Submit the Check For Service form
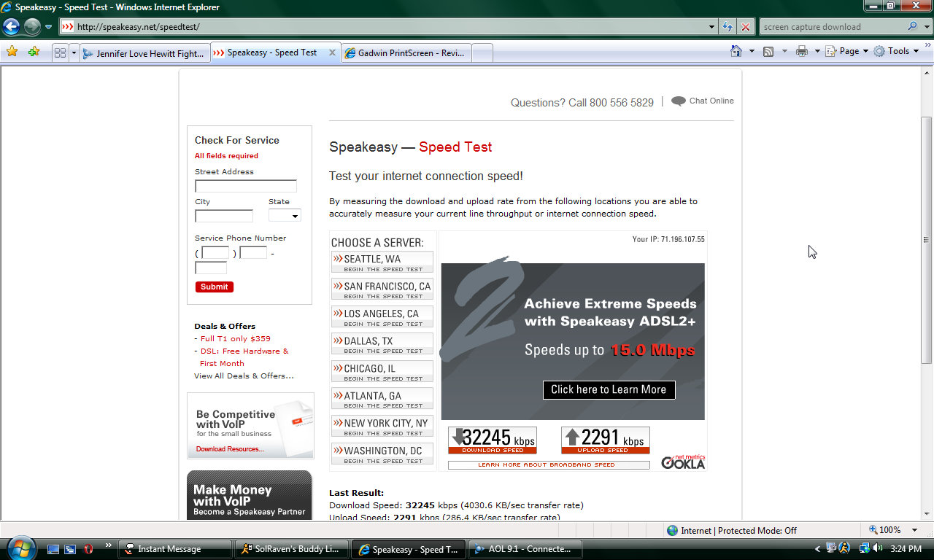This screenshot has height=560, width=934. click(215, 287)
